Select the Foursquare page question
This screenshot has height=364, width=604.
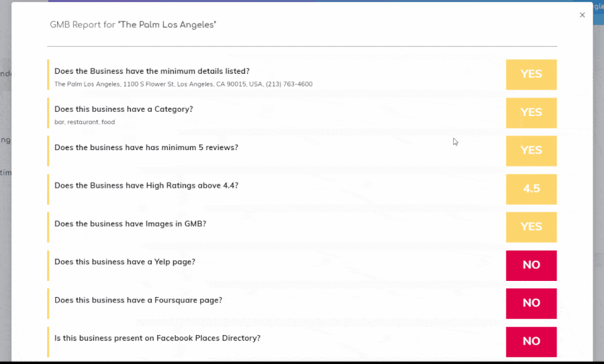(138, 300)
